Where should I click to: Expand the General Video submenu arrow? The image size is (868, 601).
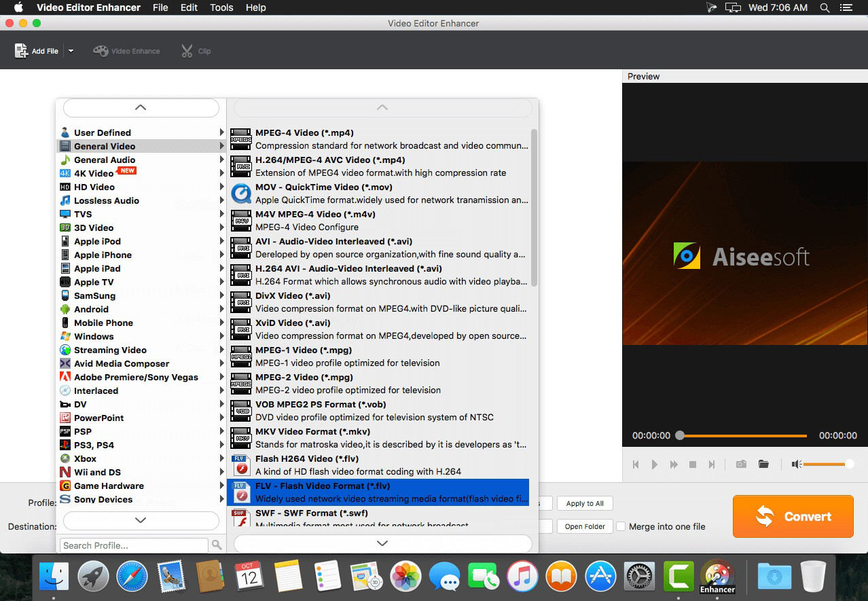pos(221,146)
